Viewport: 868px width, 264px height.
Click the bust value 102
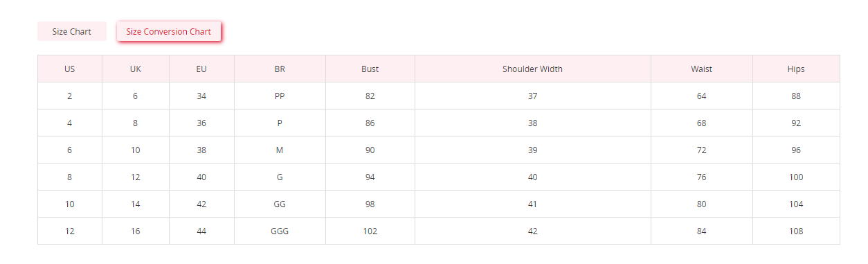tap(370, 231)
